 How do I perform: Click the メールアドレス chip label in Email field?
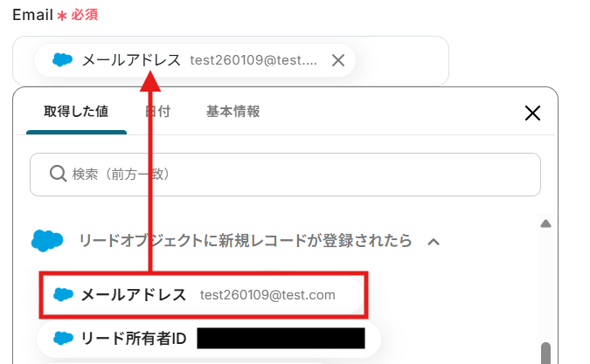tap(131, 60)
